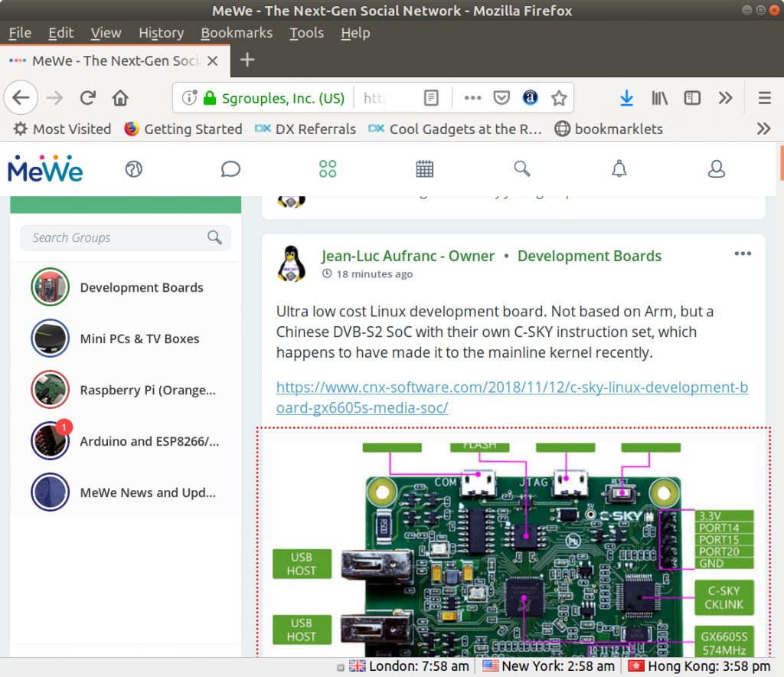
Task: Open the MeWe chat bubble icon
Action: pyautogui.click(x=230, y=168)
